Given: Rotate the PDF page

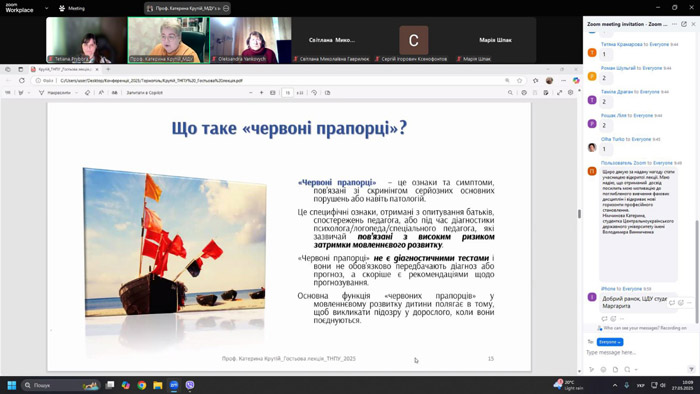Looking at the screenshot, I should click(x=314, y=93).
